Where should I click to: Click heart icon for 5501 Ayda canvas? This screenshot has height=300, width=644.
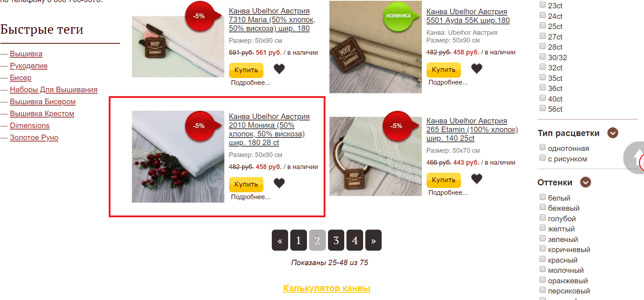tap(477, 68)
